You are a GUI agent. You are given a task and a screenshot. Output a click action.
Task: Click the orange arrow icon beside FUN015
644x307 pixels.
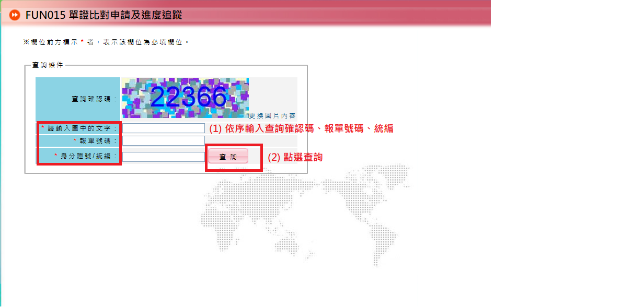pos(15,15)
